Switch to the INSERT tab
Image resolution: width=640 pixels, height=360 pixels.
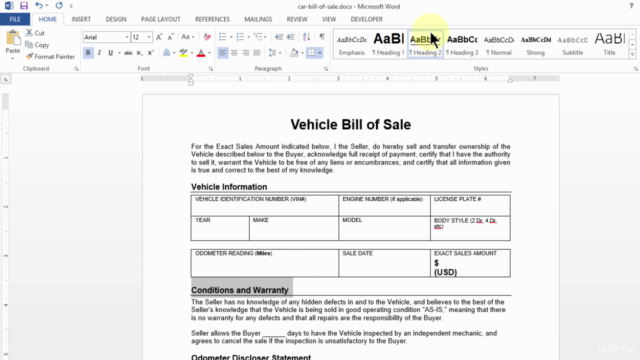tap(81, 19)
